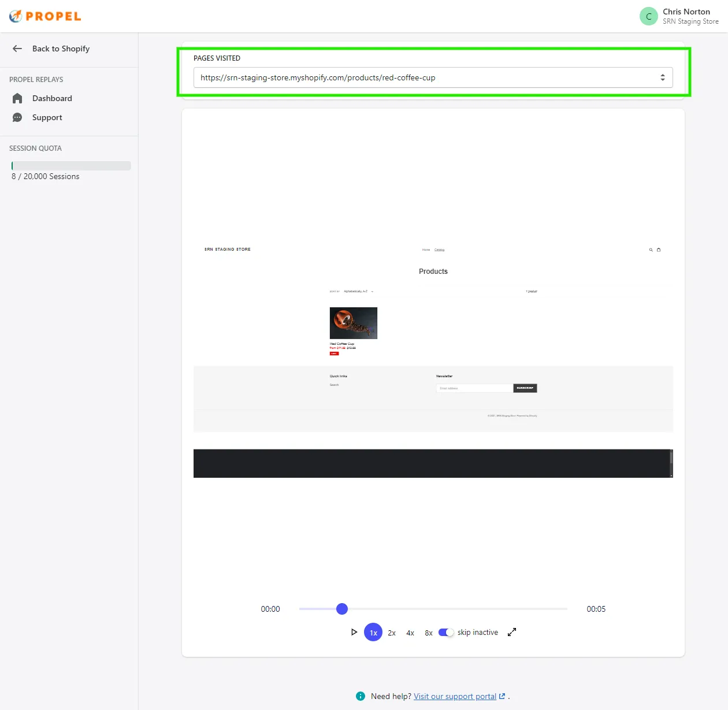728x710 pixels.
Task: Open the Pages Visited dropdown
Action: click(x=433, y=77)
